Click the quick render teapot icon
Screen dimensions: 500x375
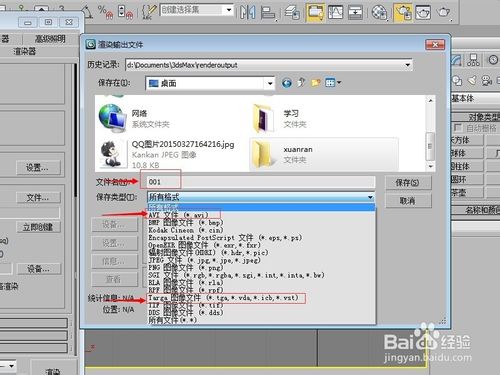click(443, 12)
